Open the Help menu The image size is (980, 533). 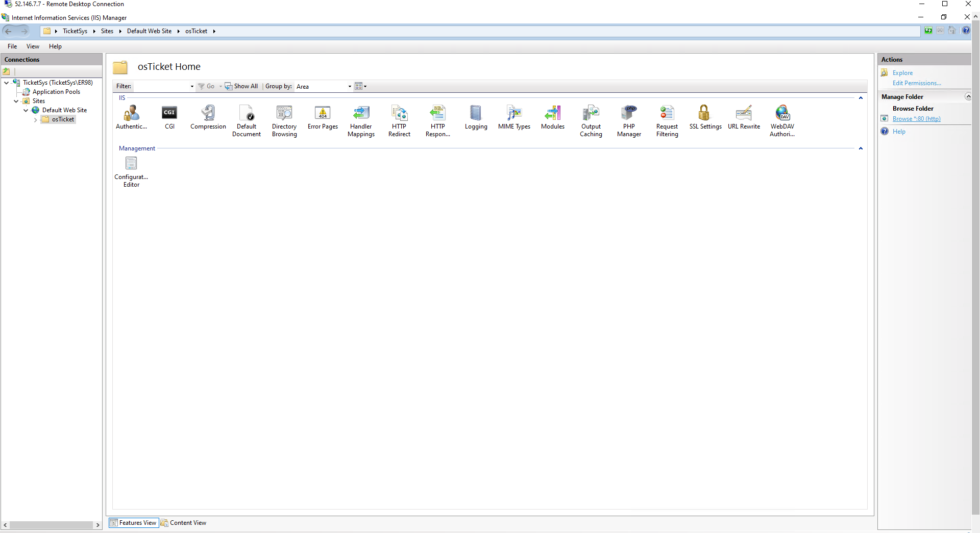tap(55, 46)
